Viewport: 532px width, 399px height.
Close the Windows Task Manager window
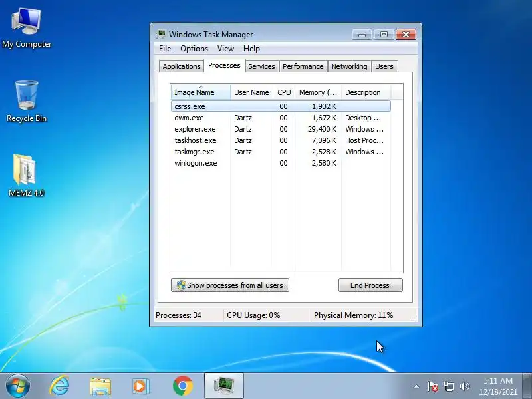coord(406,35)
